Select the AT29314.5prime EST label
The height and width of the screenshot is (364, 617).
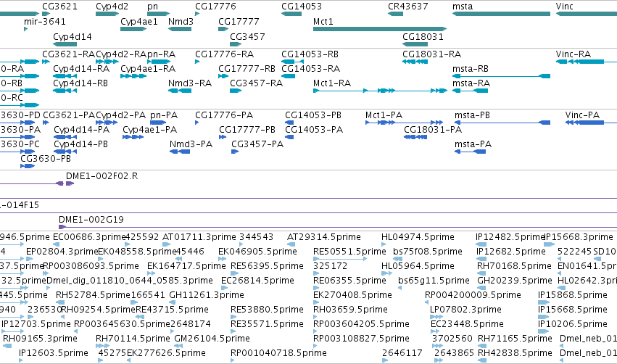point(324,237)
